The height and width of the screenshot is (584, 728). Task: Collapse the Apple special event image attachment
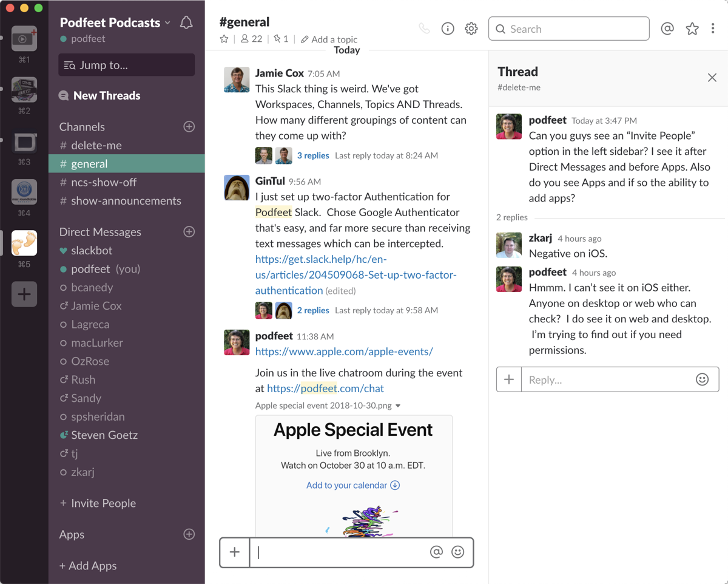click(398, 406)
